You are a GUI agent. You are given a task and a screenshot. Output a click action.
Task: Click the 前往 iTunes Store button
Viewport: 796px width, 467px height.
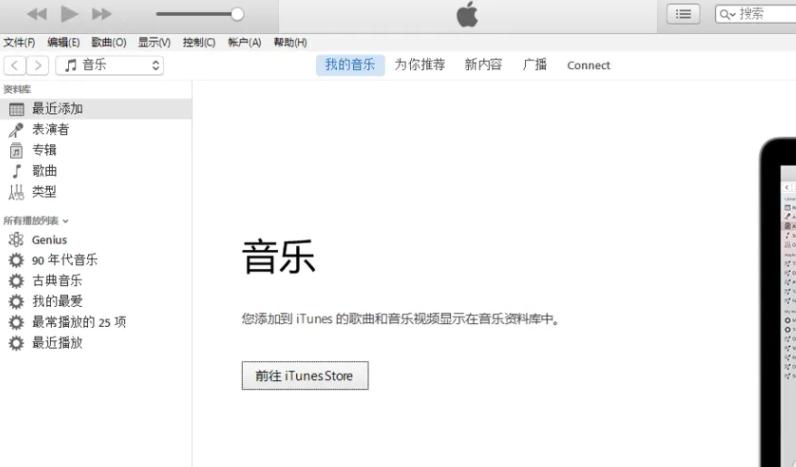tap(305, 376)
